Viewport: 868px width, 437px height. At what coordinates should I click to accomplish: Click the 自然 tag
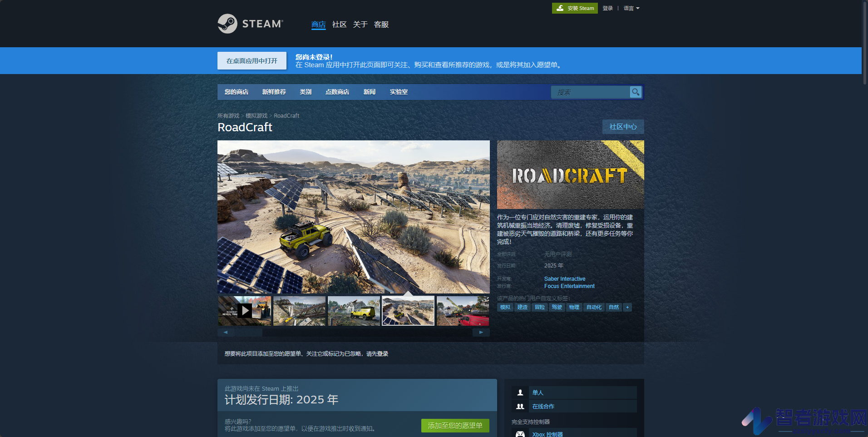(614, 308)
